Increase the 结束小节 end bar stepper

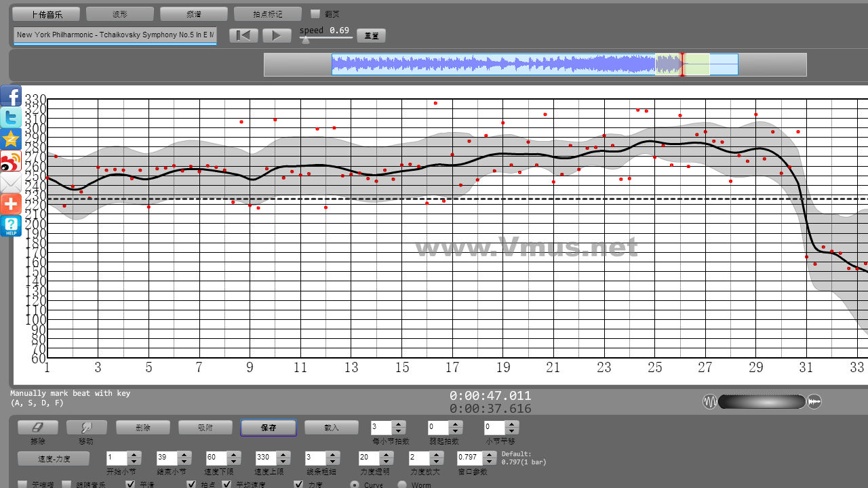(184, 455)
